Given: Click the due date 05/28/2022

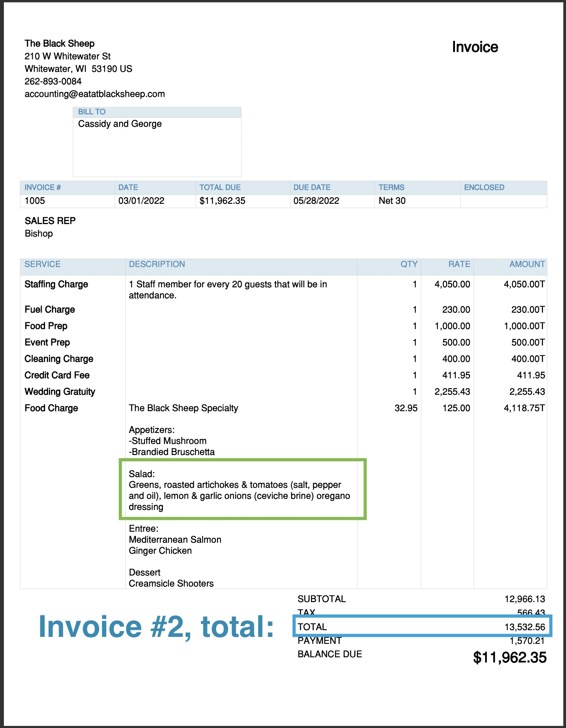Looking at the screenshot, I should click(x=316, y=201).
